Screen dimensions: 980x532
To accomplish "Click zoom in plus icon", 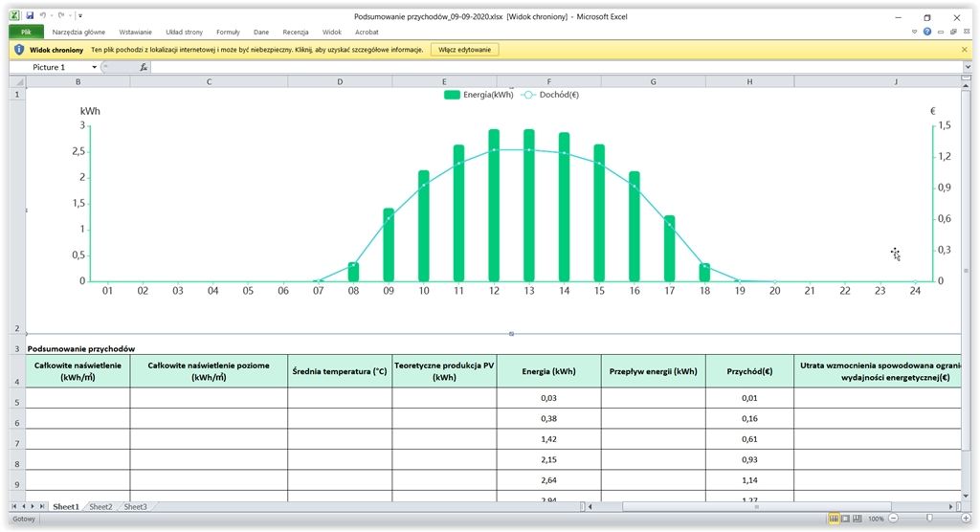I will tap(966, 519).
